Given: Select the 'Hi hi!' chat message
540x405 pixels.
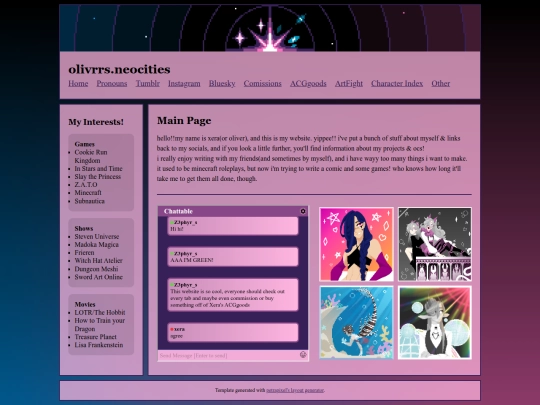Looking at the screenshot, I should tap(233, 226).
